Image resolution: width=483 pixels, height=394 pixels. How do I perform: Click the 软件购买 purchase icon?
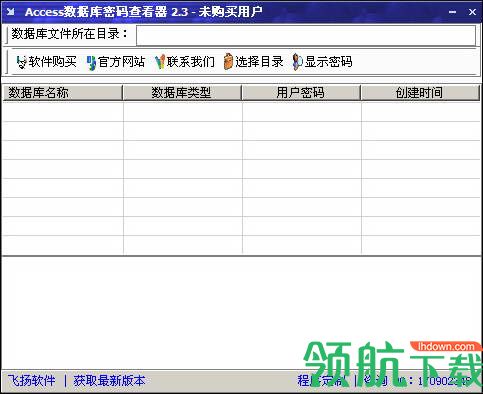click(22, 62)
